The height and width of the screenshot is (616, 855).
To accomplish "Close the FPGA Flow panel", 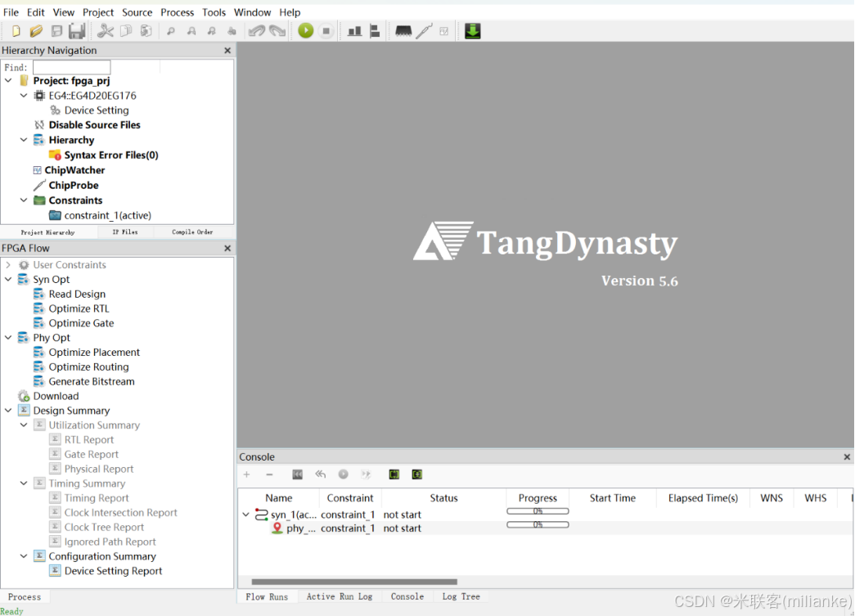I will click(227, 249).
